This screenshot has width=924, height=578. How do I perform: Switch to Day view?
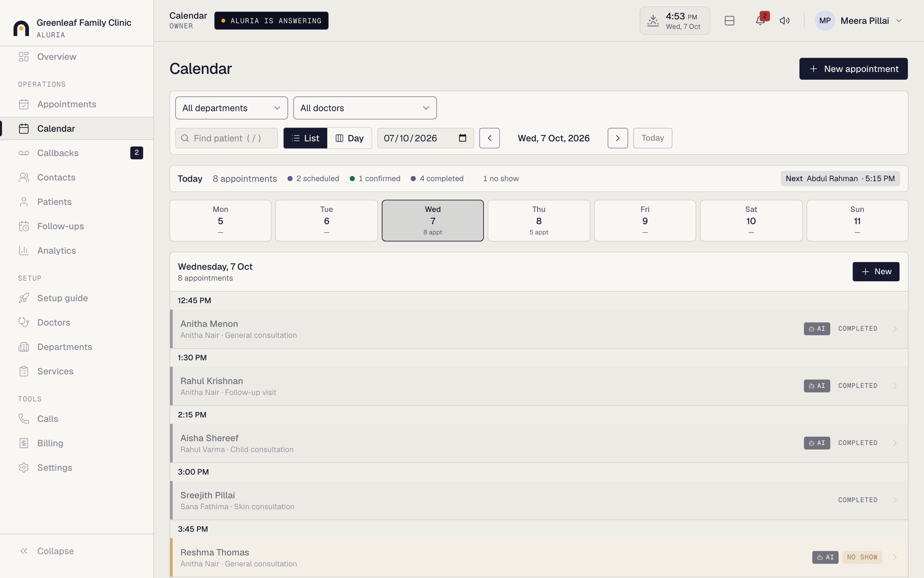tap(349, 138)
